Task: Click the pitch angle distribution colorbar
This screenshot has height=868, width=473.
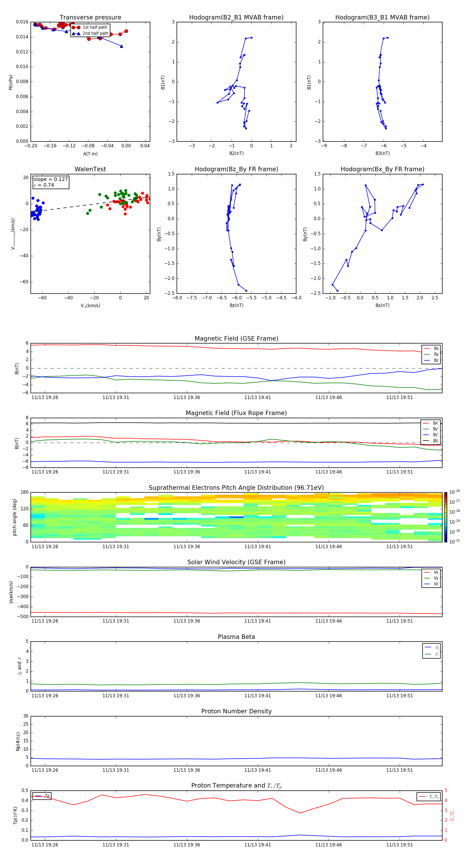Action: tap(445, 517)
